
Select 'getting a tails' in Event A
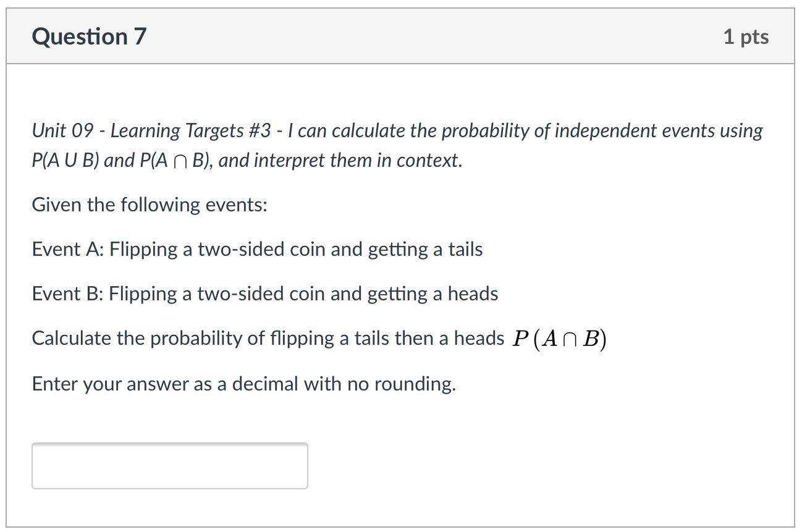429,249
